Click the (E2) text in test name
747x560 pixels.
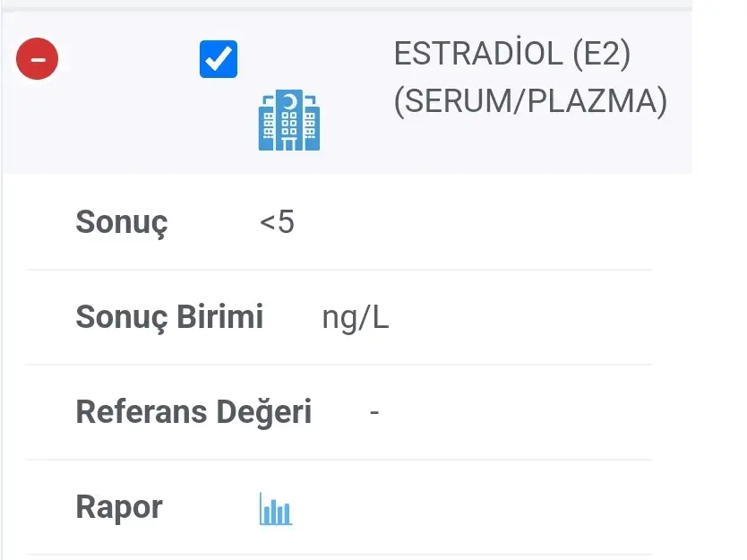pyautogui.click(x=601, y=56)
